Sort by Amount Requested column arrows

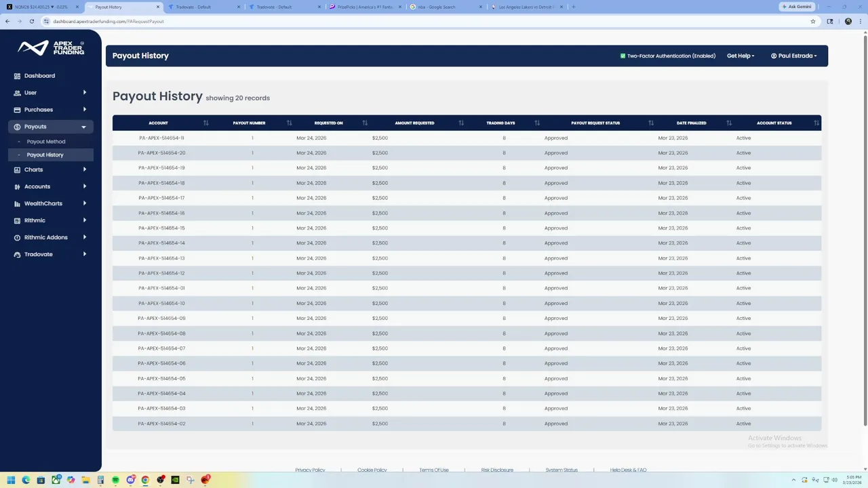(461, 123)
